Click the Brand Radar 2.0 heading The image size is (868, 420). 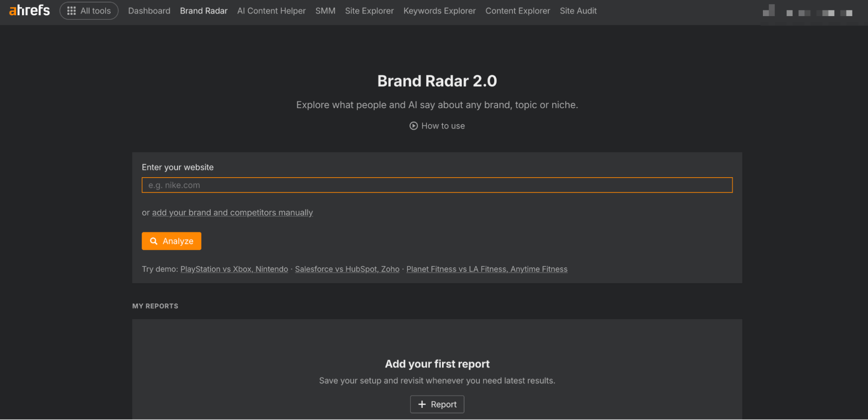[x=437, y=81]
